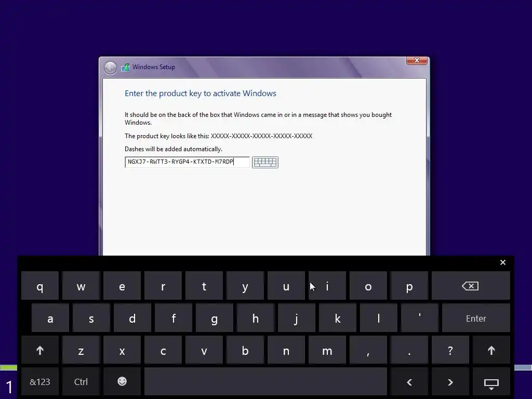Tap the y key
The width and height of the screenshot is (532, 399).
click(x=245, y=286)
